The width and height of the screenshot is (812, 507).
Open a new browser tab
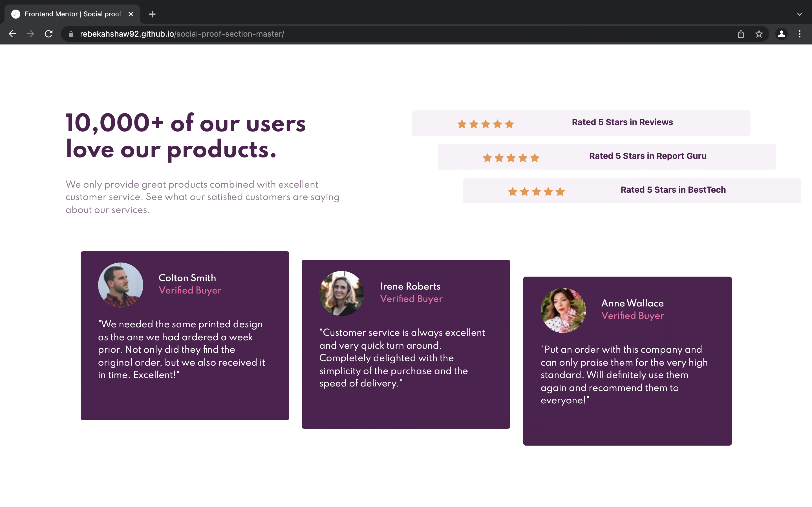[152, 14]
